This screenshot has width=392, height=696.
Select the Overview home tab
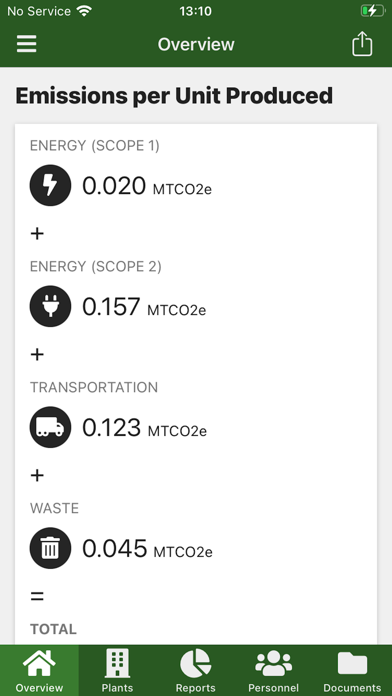pyautogui.click(x=39, y=670)
